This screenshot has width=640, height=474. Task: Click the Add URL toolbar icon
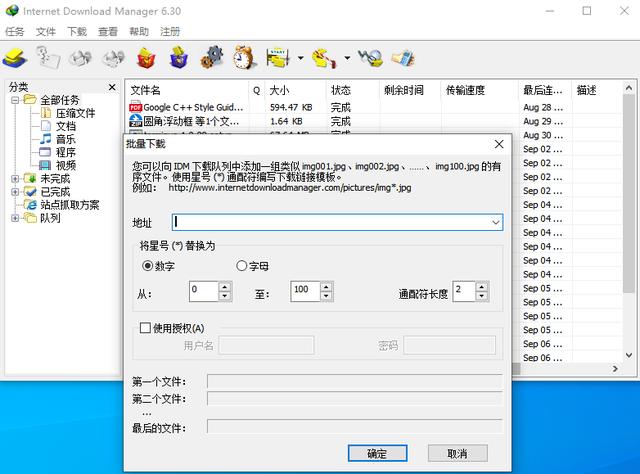[15, 58]
